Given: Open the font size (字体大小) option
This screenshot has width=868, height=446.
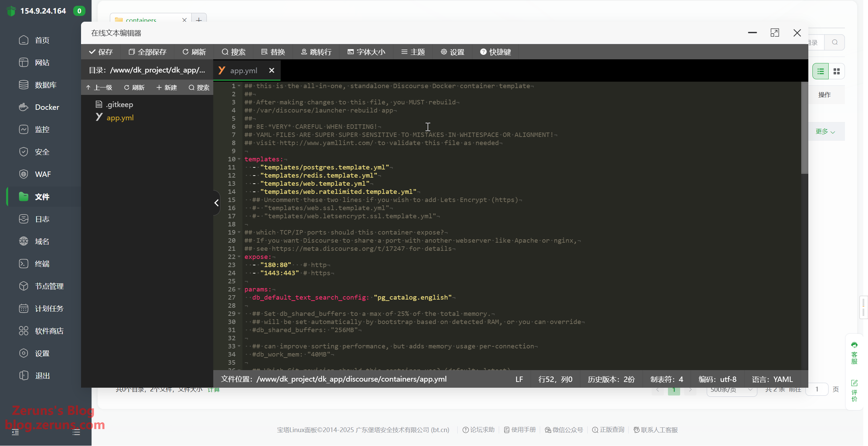Looking at the screenshot, I should pyautogui.click(x=366, y=52).
